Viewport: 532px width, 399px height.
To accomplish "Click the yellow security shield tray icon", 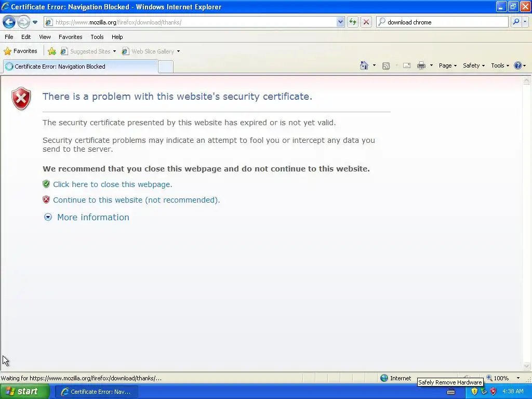I will click(x=474, y=392).
